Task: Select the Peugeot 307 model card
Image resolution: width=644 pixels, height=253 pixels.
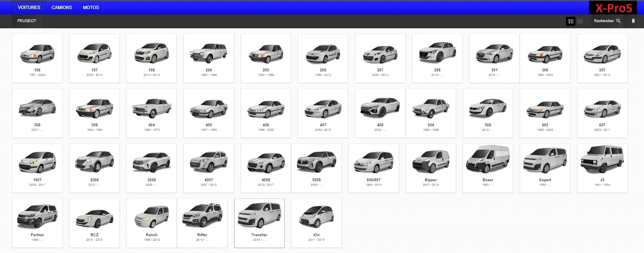Action: coord(602,58)
